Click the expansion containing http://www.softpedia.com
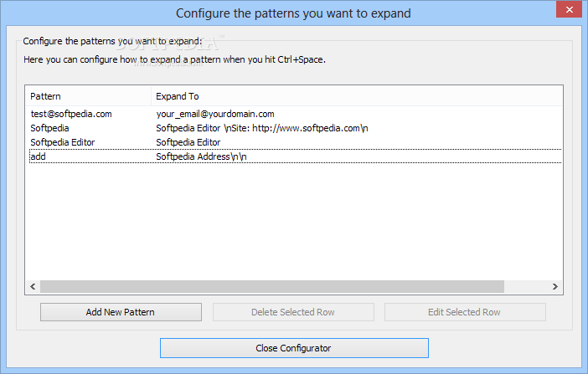588x374 pixels. 261,128
